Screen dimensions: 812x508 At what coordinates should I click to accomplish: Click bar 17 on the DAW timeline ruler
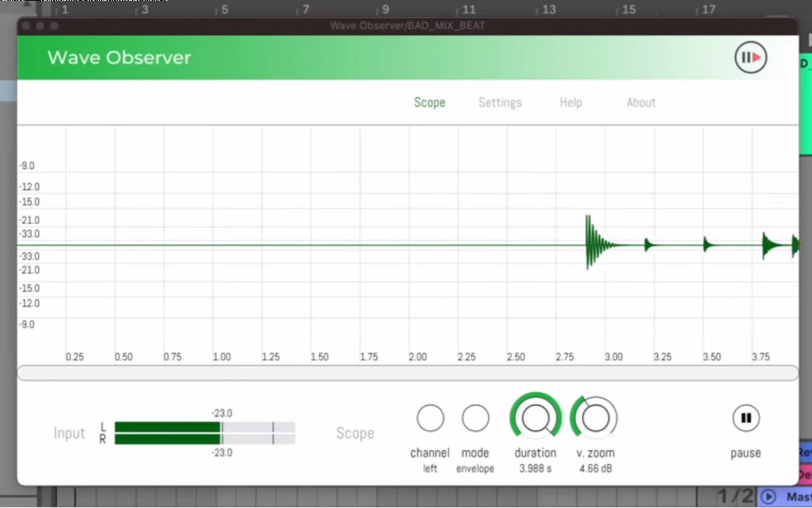pos(709,10)
